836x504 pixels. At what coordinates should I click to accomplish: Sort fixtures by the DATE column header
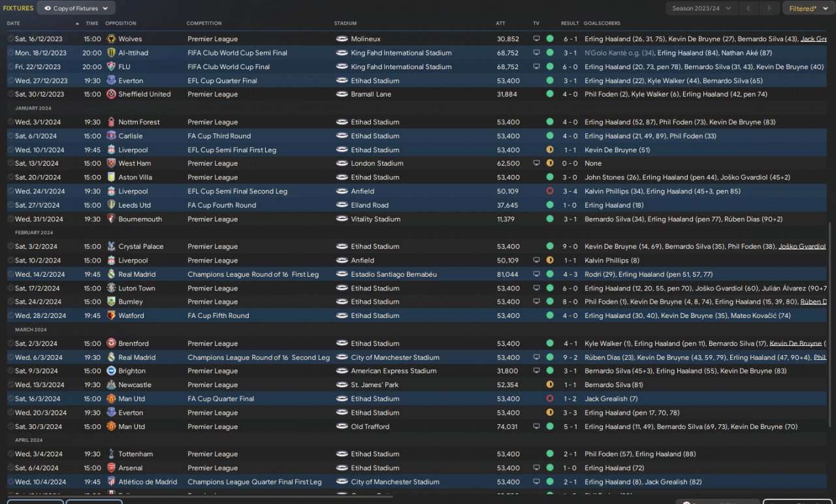pos(14,24)
